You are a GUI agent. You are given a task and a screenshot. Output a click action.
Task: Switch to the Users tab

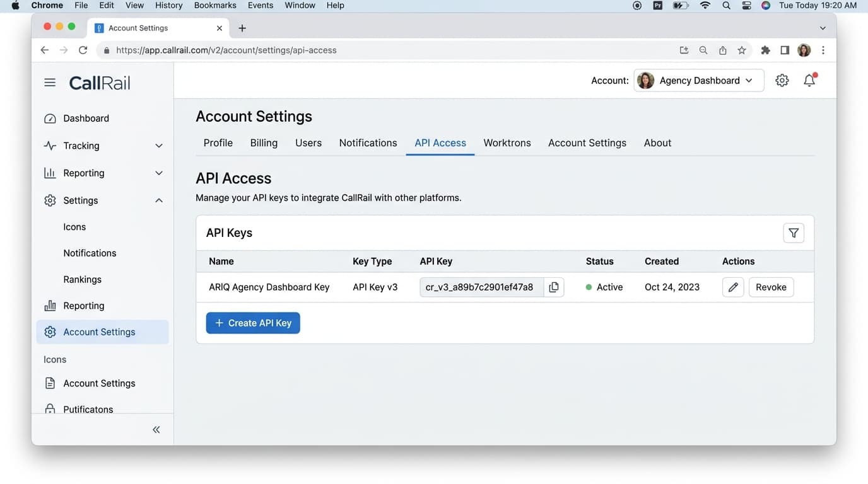(308, 143)
